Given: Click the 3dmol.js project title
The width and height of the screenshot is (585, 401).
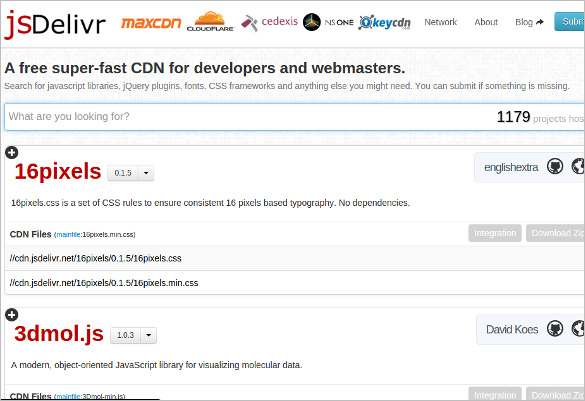Looking at the screenshot, I should (59, 333).
